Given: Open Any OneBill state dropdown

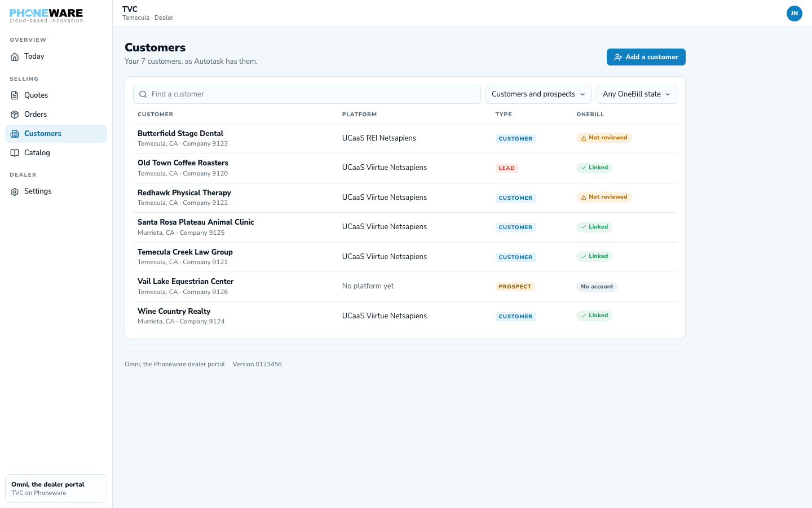Looking at the screenshot, I should point(637,94).
